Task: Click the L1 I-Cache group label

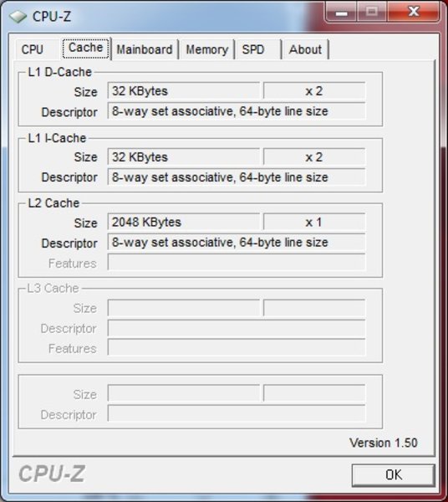Action: (x=57, y=138)
